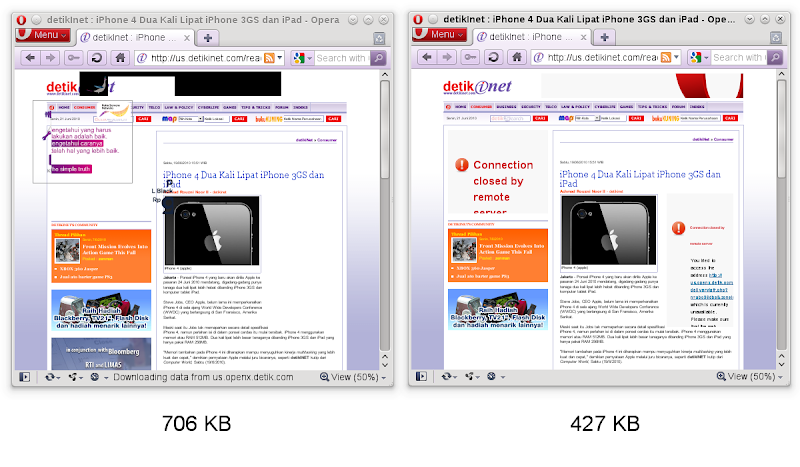Screen dimensions: 800x467
Task: Go to home page in right Opera window
Action: (516, 57)
